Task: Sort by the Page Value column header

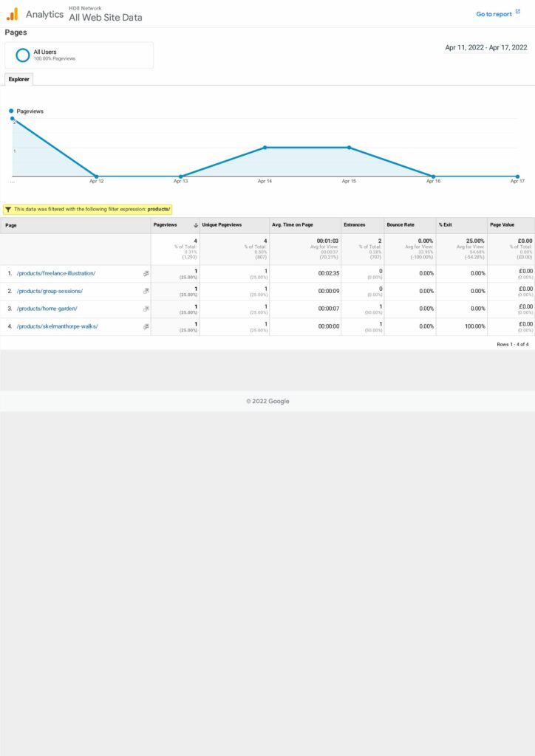Action: point(504,225)
